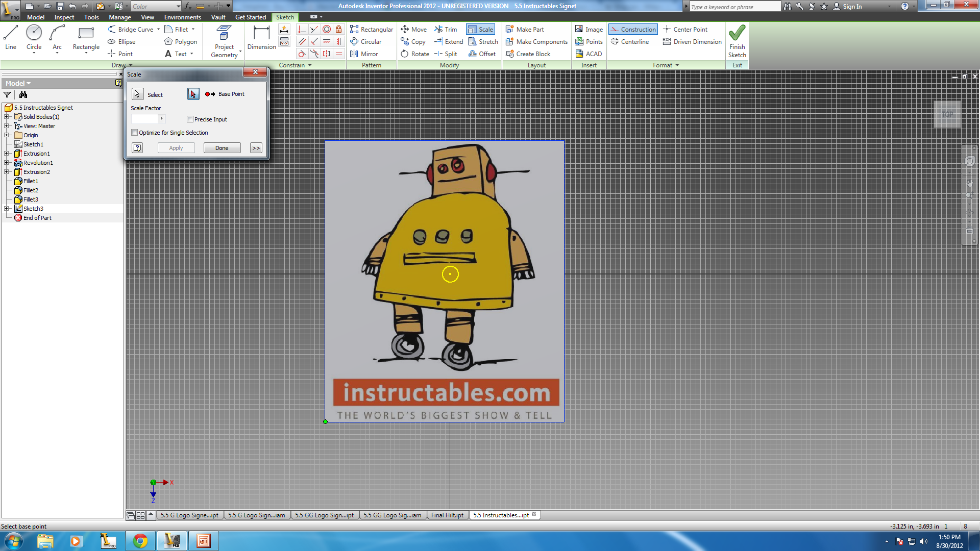This screenshot has width=980, height=551.
Task: Expand the Solid Bodies(1) node
Action: coord(7,117)
